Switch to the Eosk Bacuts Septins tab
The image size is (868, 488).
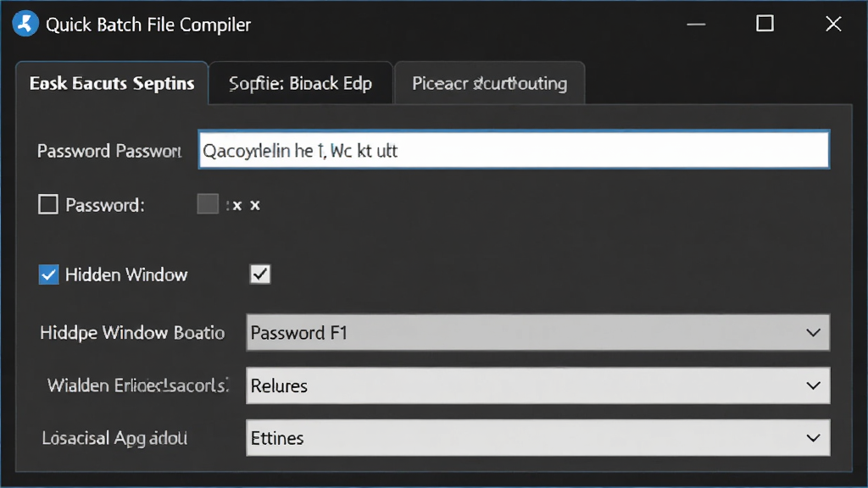(x=112, y=83)
